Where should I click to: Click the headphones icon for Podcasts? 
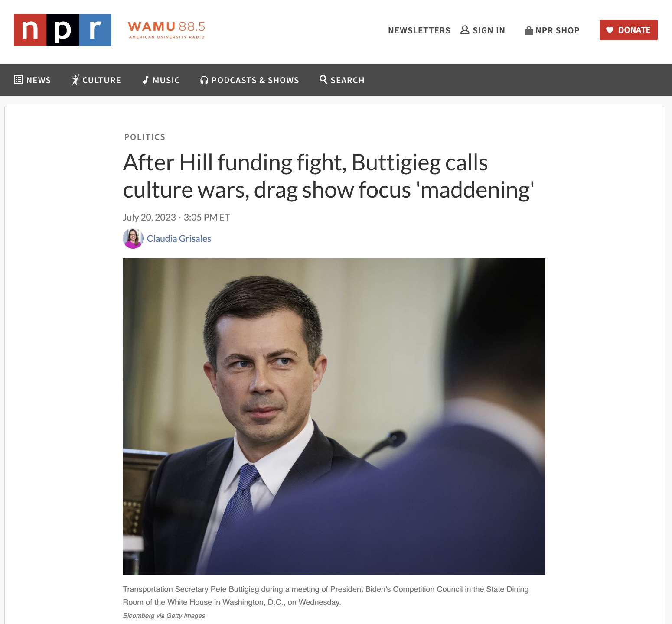pos(204,80)
